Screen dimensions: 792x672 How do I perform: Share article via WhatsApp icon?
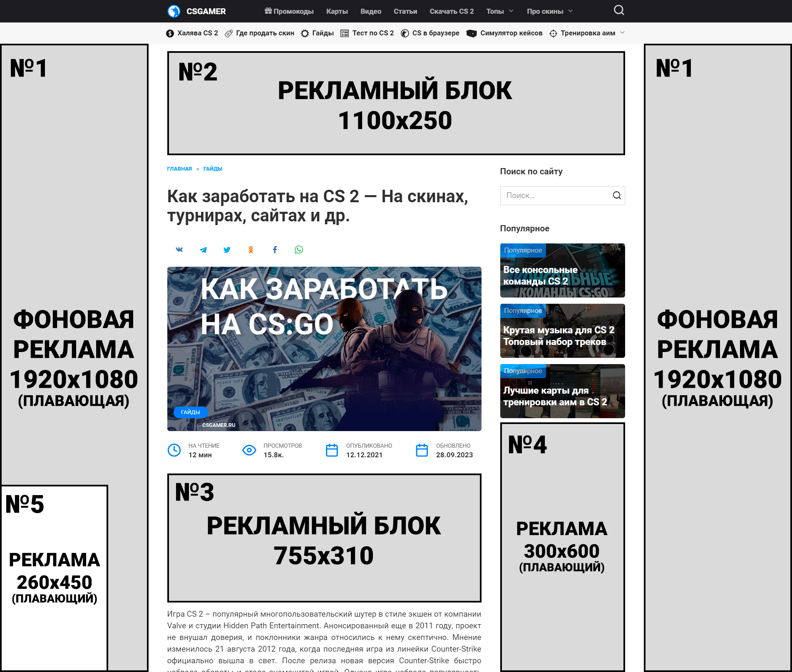(x=299, y=250)
